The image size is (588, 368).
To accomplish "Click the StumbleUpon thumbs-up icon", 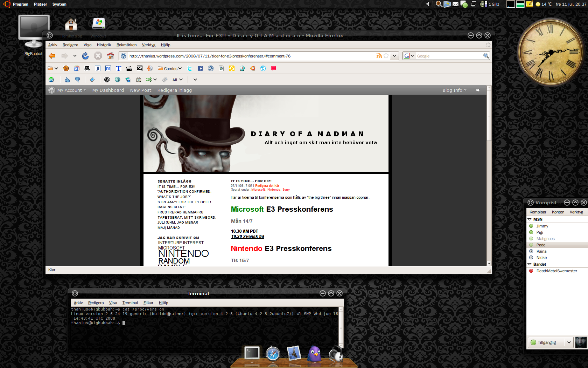I will 67,80.
